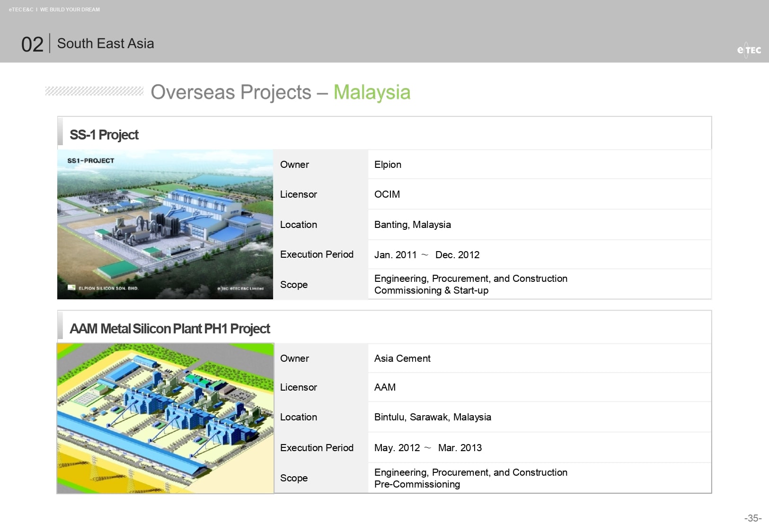
Task: Click the 'Owner' label in SS-1 Project table
Action: [x=294, y=165]
